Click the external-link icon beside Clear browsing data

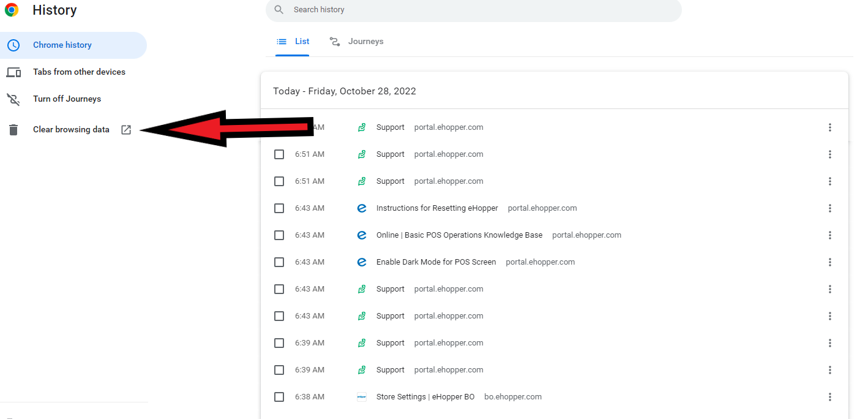126,130
